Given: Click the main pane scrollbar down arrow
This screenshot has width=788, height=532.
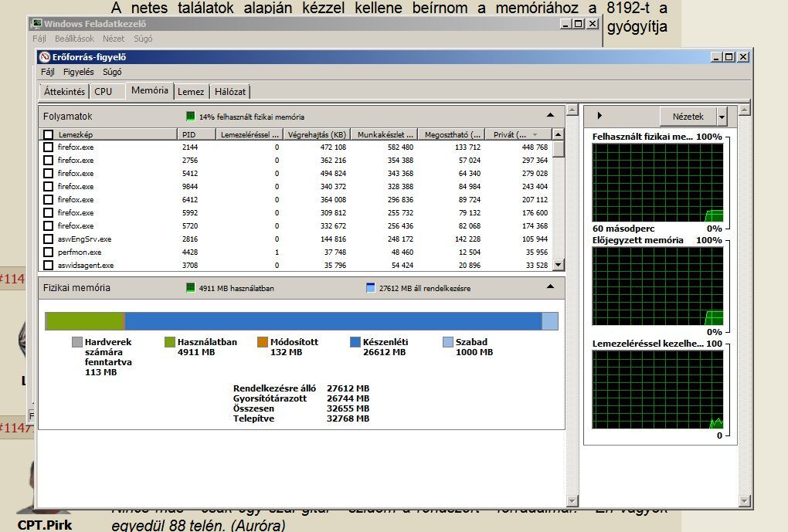Looking at the screenshot, I should point(572,501).
